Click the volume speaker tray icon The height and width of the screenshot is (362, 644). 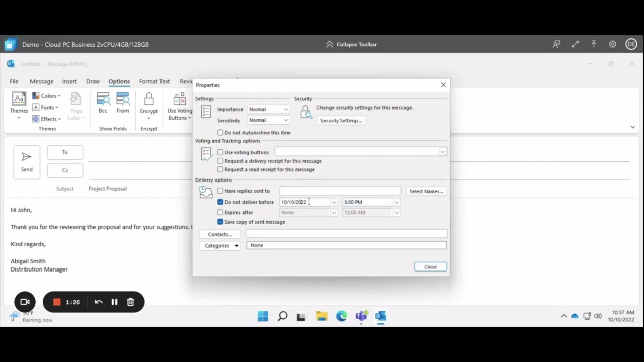[598, 316]
